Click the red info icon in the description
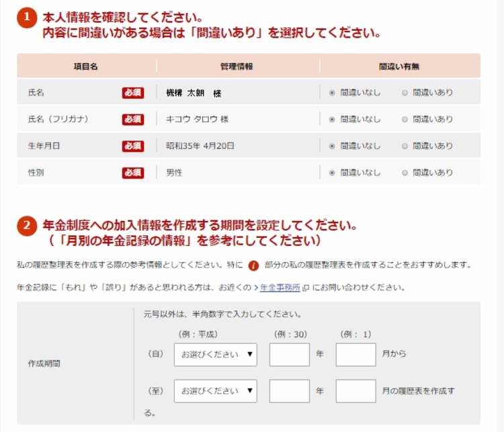 pos(253,265)
